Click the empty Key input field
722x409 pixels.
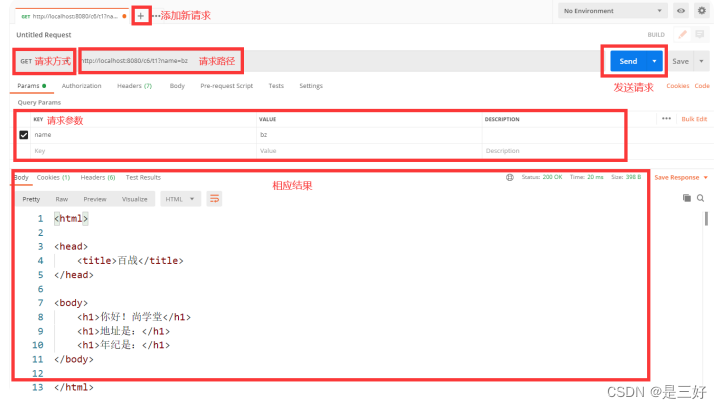click(143, 151)
